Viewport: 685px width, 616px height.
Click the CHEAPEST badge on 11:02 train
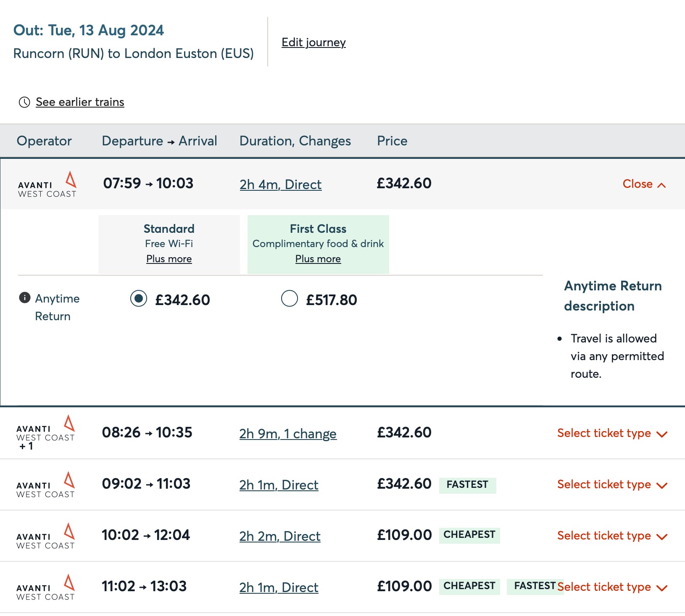(x=469, y=586)
